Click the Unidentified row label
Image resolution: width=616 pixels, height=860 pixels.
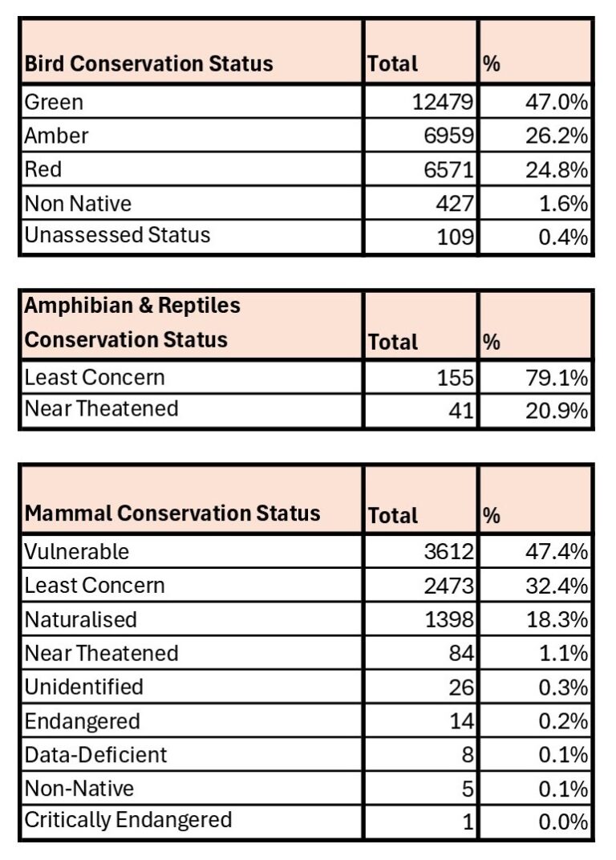coord(84,687)
